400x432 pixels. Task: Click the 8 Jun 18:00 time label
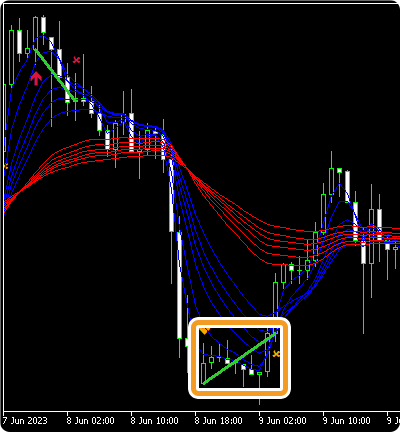tap(218, 421)
